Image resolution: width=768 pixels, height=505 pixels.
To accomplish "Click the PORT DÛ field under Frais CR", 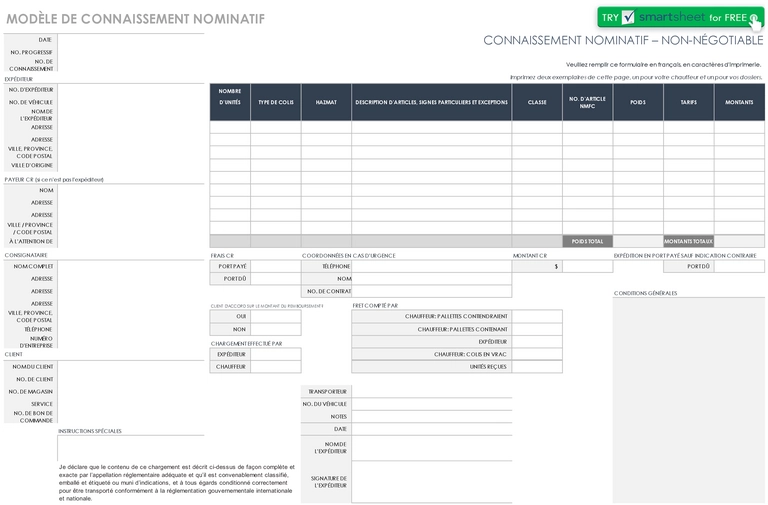I will click(276, 279).
